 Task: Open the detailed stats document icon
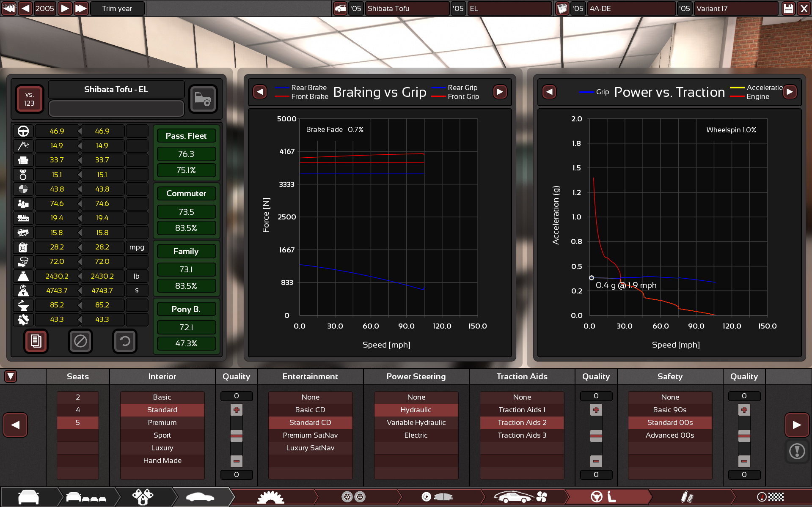[x=36, y=341]
